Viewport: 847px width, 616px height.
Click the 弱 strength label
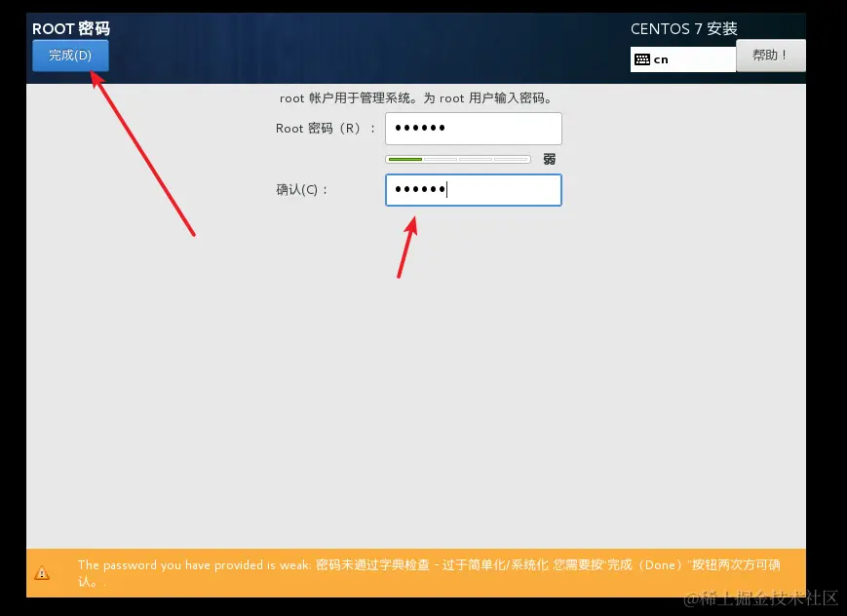point(550,160)
